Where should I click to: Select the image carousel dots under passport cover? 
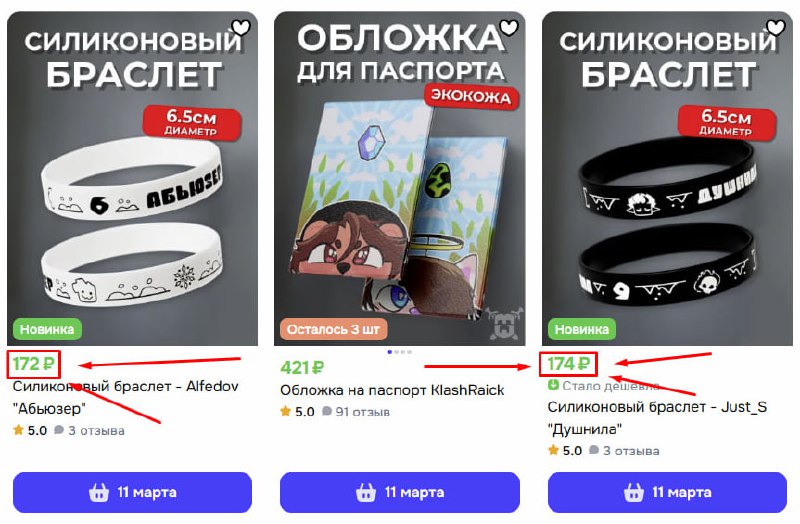[x=399, y=352]
